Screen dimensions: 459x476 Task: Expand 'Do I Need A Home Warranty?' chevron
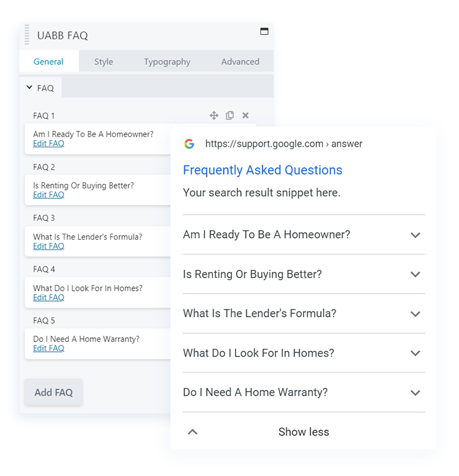coord(416,393)
